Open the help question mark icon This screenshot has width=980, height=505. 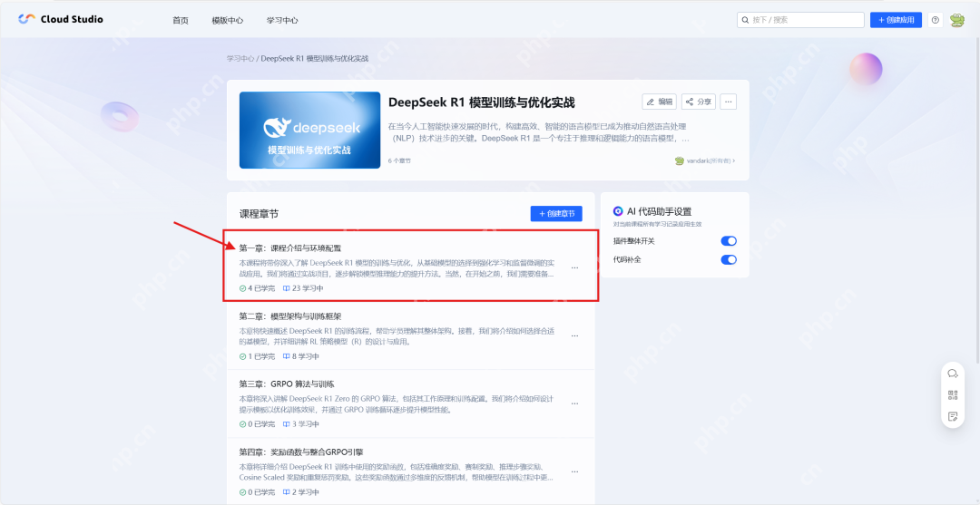(x=935, y=20)
